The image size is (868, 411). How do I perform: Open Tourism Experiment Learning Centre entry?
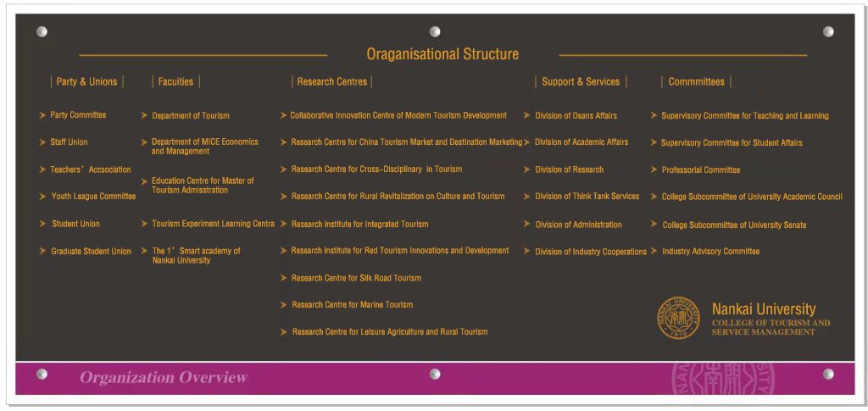click(213, 224)
